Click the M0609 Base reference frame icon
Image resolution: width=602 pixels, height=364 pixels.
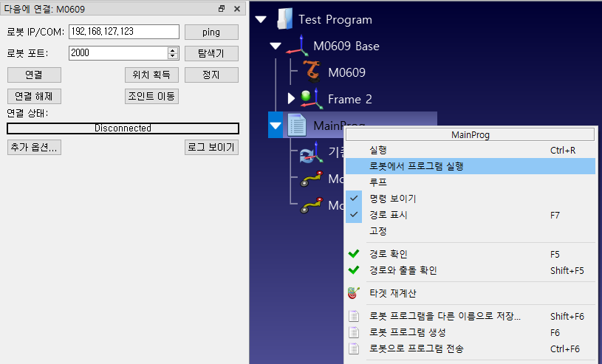(297, 46)
